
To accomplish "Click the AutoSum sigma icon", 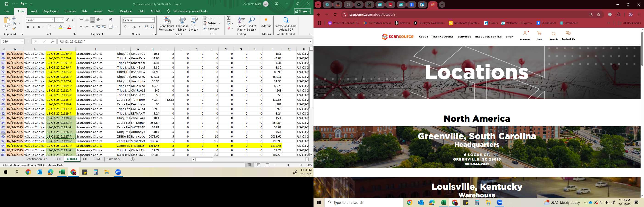I will click(x=229, y=18).
